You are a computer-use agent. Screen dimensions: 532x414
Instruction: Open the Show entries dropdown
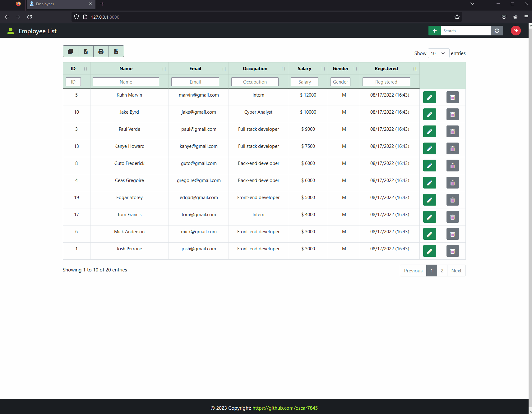[438, 53]
